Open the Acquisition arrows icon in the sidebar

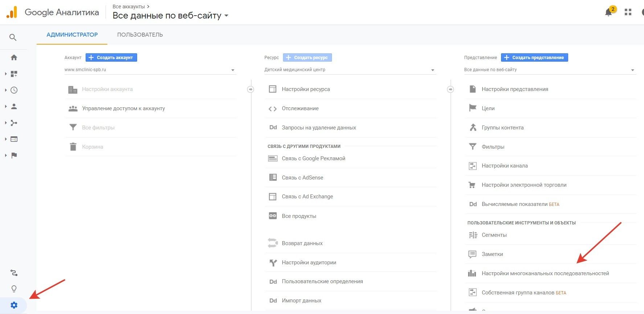(x=14, y=123)
